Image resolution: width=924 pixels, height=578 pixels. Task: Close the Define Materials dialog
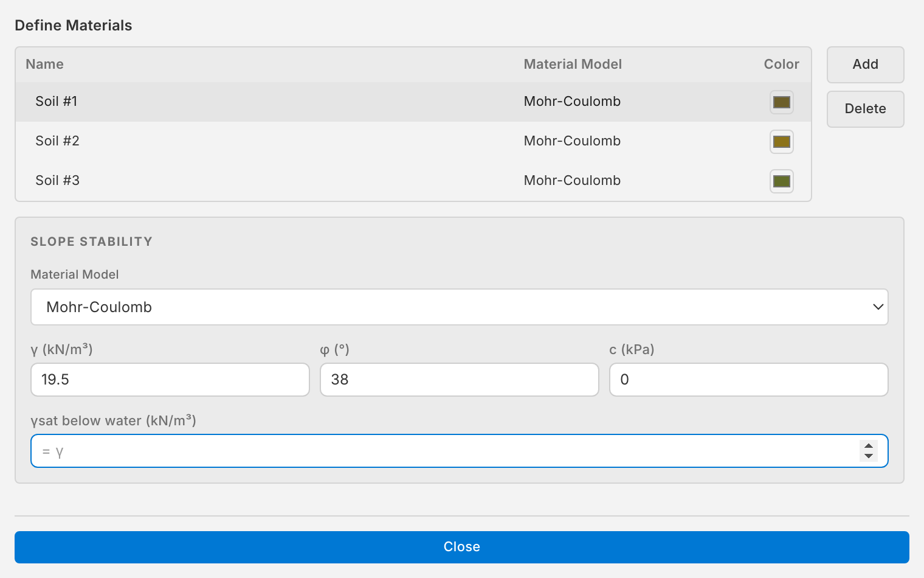click(462, 547)
